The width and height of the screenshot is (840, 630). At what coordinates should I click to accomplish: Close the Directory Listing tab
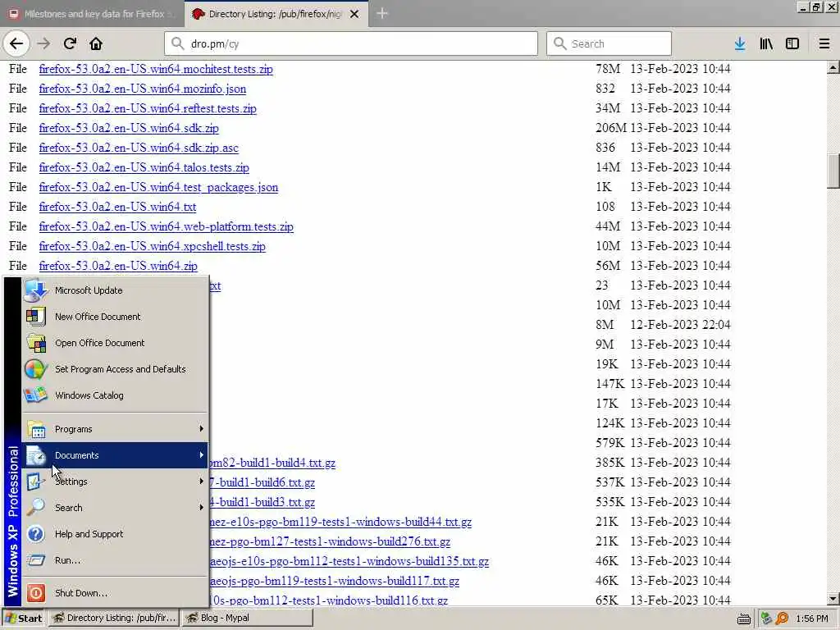[354, 14]
